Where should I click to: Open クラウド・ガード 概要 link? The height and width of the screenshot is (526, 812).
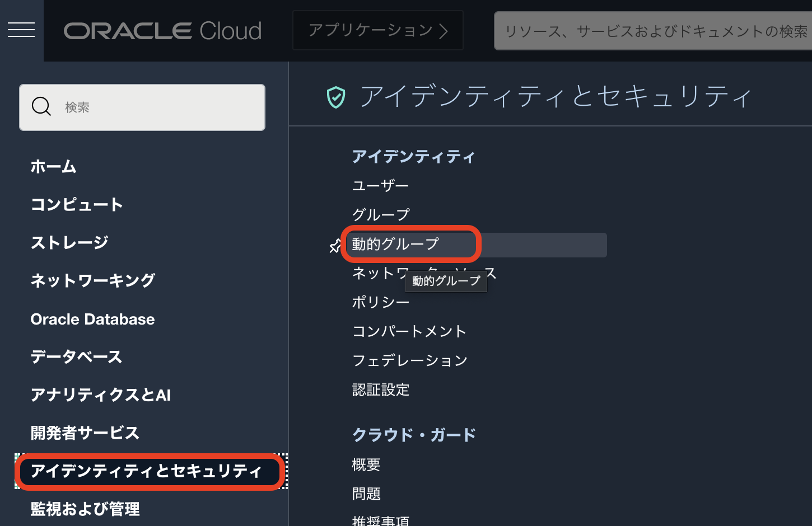tap(366, 464)
